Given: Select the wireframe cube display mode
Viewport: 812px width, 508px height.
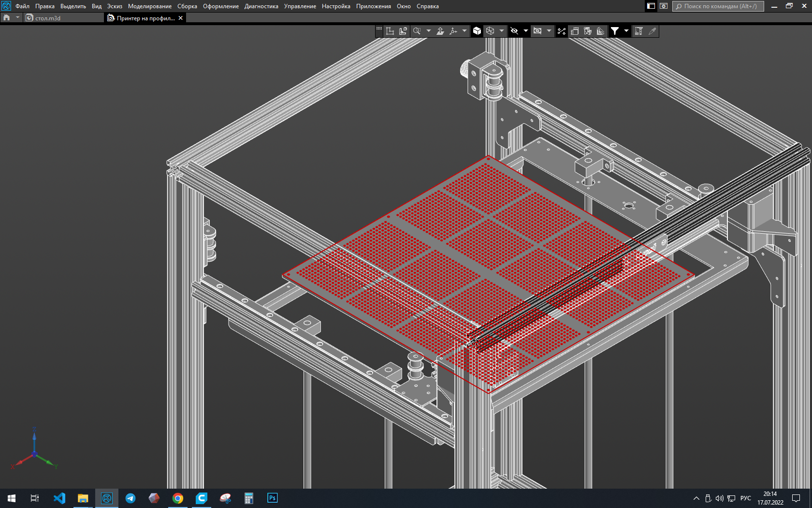Looking at the screenshot, I should click(x=490, y=31).
